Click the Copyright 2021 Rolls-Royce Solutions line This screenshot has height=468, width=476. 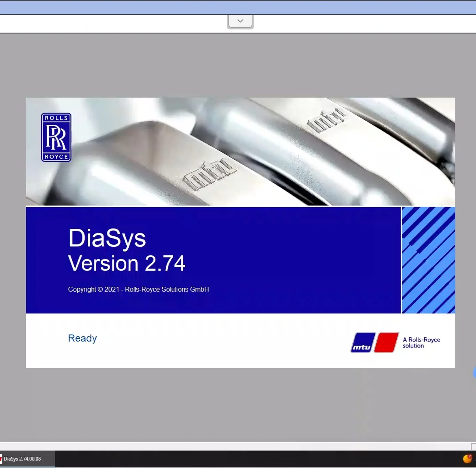pyautogui.click(x=138, y=289)
